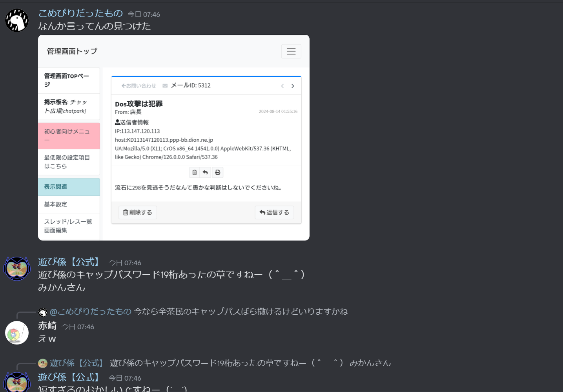This screenshot has width=563, height=392.
Task: Open こめぴりだったもの profile avatar
Action: [17, 20]
